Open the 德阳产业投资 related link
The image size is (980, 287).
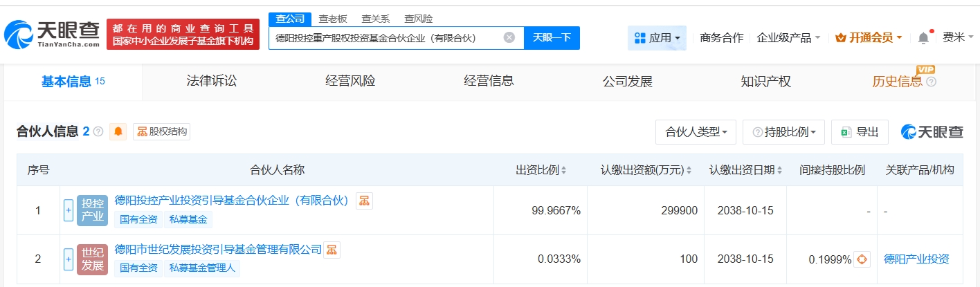pyautogui.click(x=916, y=259)
